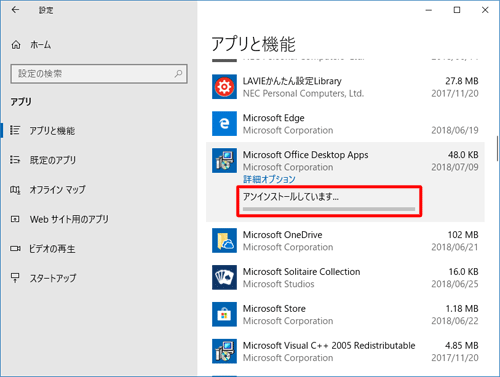Select Microsoft Solitaire Collection app name
The height and width of the screenshot is (377, 500).
[x=301, y=272]
